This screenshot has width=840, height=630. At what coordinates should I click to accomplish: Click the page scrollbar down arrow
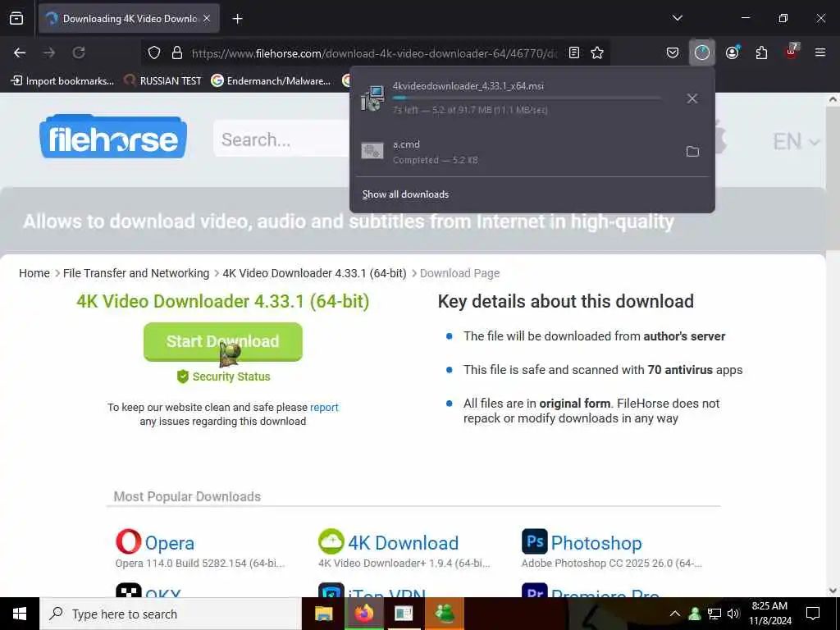[x=833, y=591]
